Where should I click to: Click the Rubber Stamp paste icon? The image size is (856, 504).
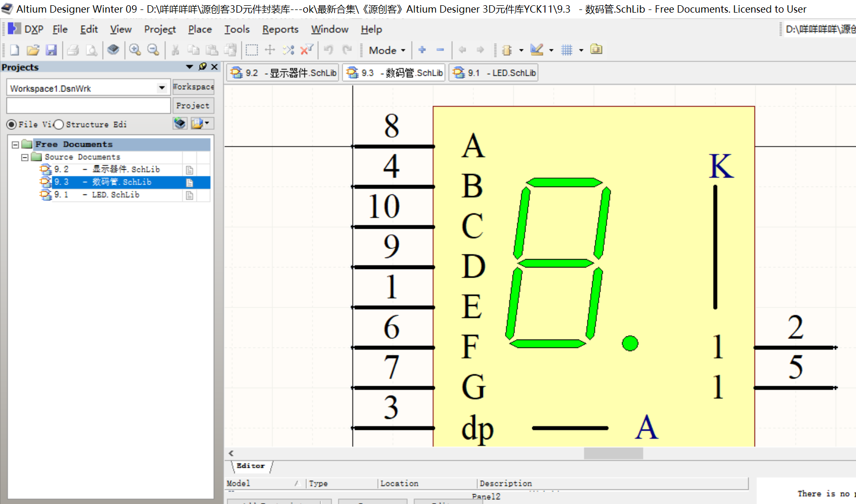230,50
